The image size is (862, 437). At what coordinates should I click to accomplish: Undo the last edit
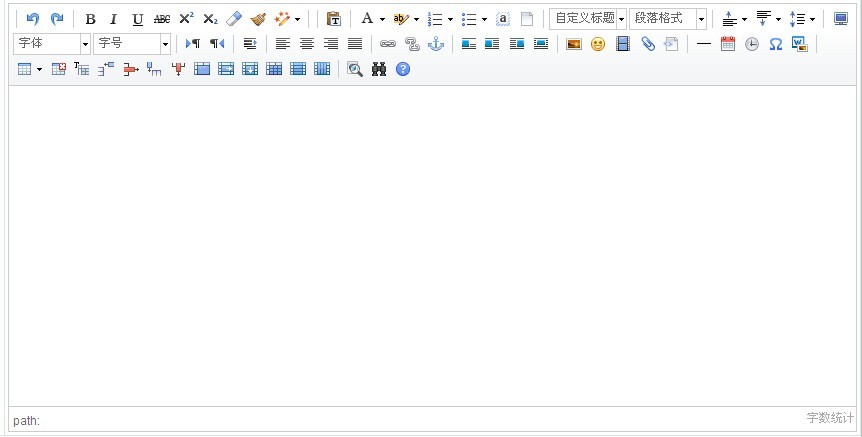[x=32, y=19]
